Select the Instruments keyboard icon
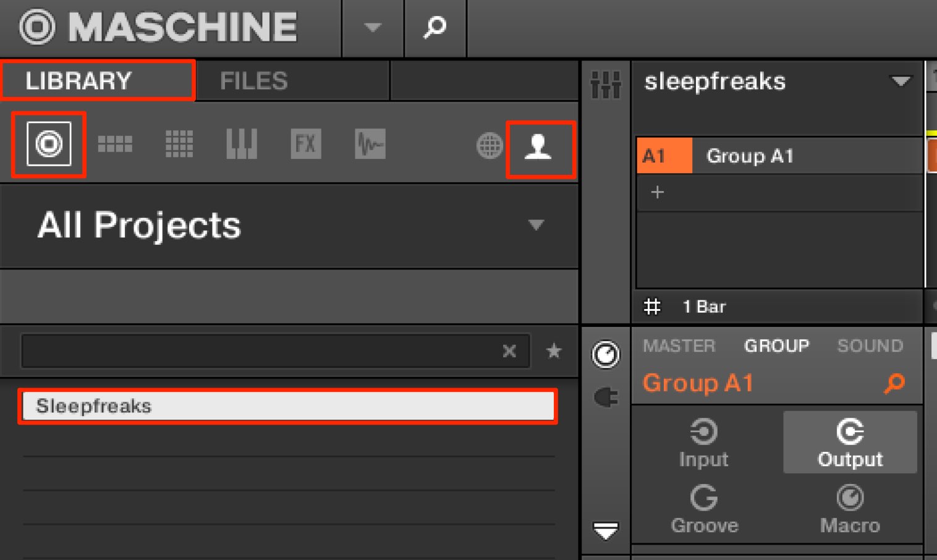The width and height of the screenshot is (937, 560). point(242,144)
